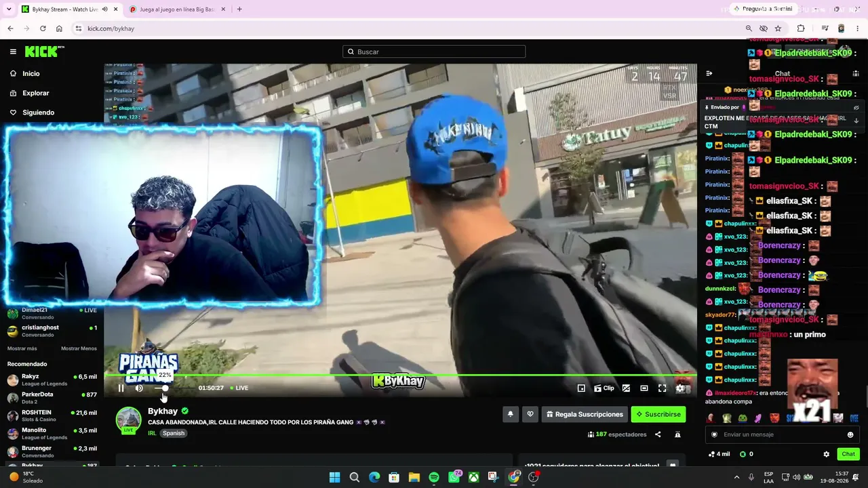868x488 pixels.
Task: Click the stream progress bar above player controls
Action: pyautogui.click(x=400, y=375)
